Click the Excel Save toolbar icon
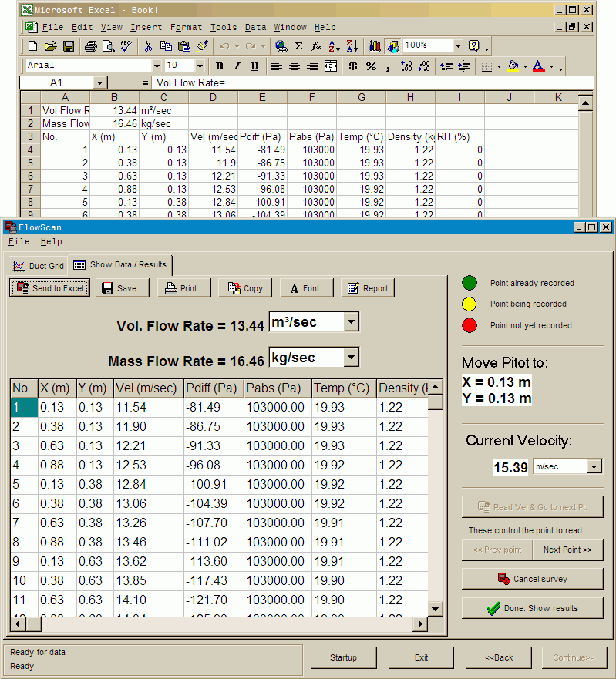The image size is (616, 679). (69, 46)
